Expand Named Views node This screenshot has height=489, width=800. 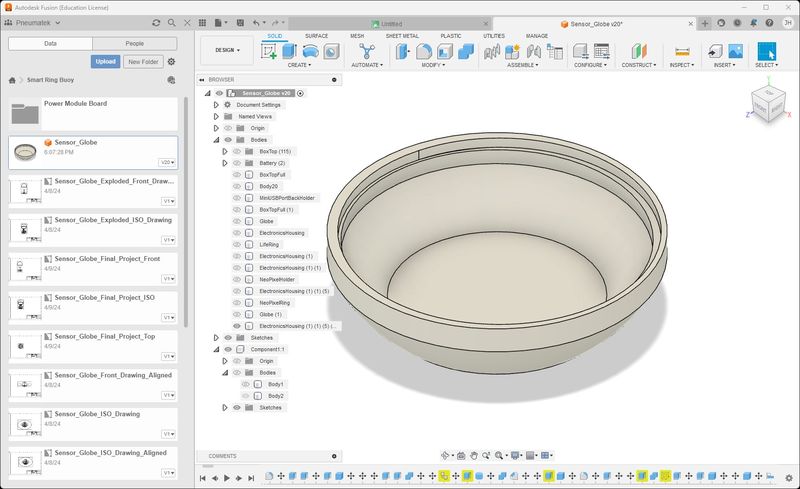click(x=216, y=116)
